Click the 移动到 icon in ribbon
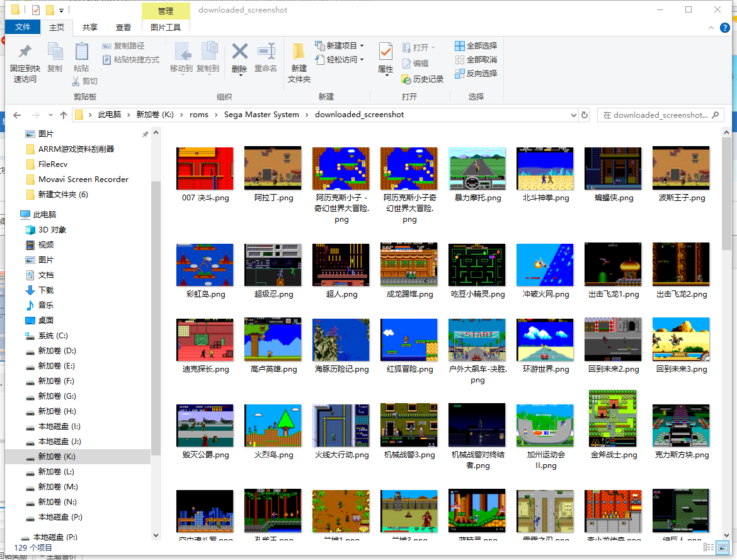This screenshot has height=560, width=737. coord(181,52)
